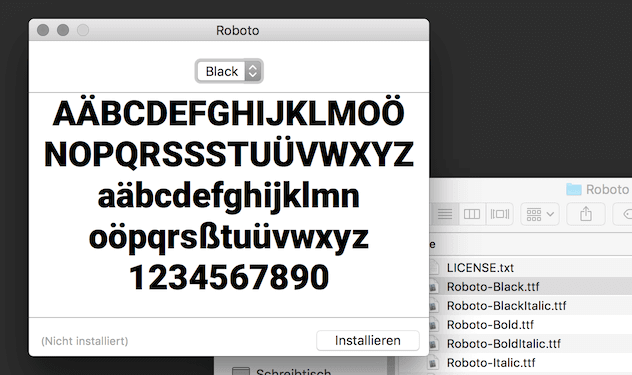Switch Finder to cover flow view
632x375 pixels.
pos(499,214)
